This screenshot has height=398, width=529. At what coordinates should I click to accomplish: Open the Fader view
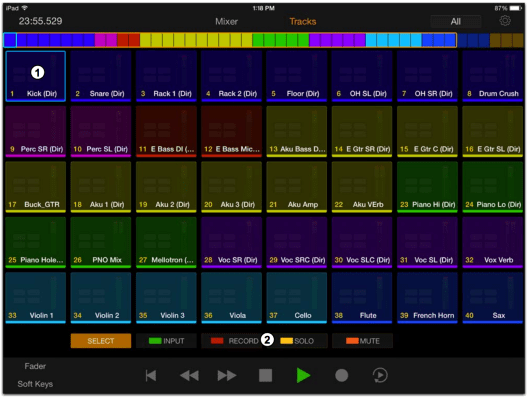[x=35, y=366]
